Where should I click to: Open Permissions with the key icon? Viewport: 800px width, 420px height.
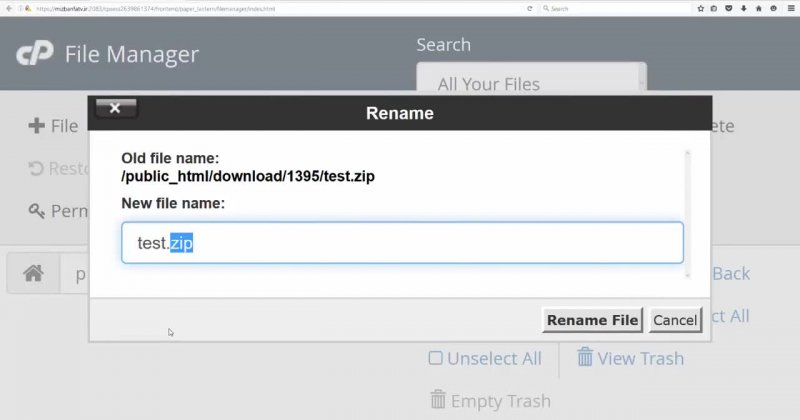tap(37, 211)
